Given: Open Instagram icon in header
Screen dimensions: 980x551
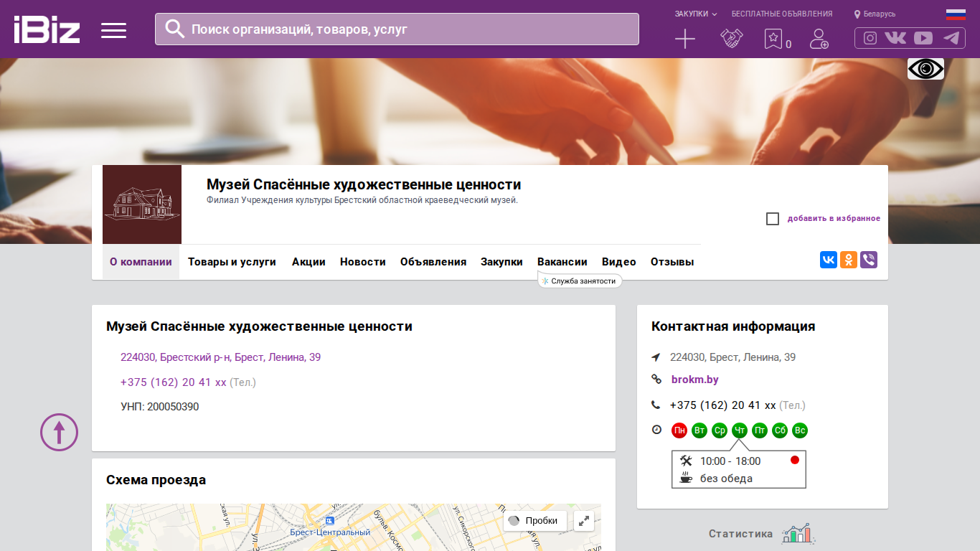Looking at the screenshot, I should click(x=870, y=38).
